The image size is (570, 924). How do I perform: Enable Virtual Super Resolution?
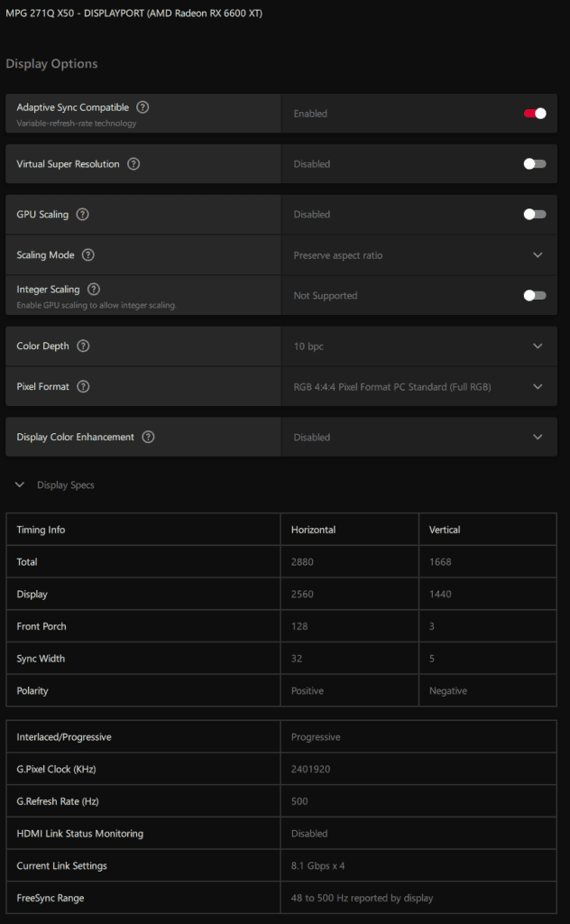(533, 163)
